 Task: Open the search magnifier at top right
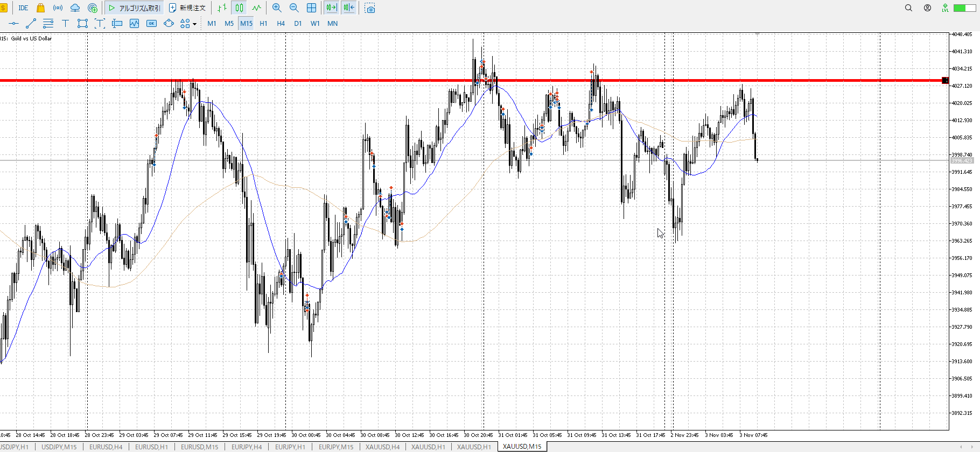pyautogui.click(x=908, y=8)
